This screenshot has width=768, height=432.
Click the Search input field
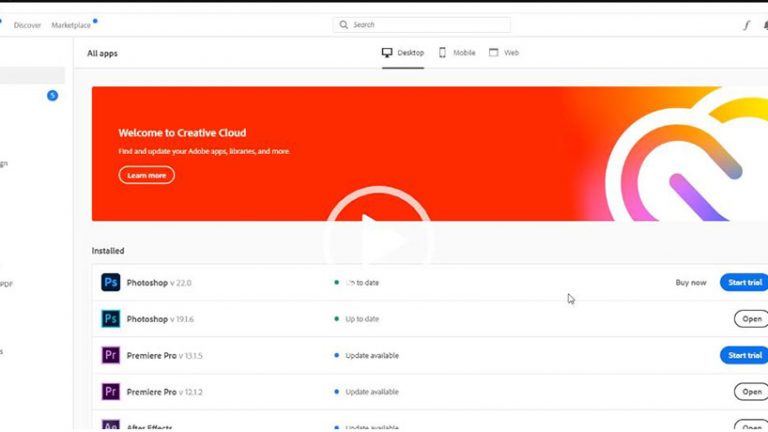tap(421, 24)
